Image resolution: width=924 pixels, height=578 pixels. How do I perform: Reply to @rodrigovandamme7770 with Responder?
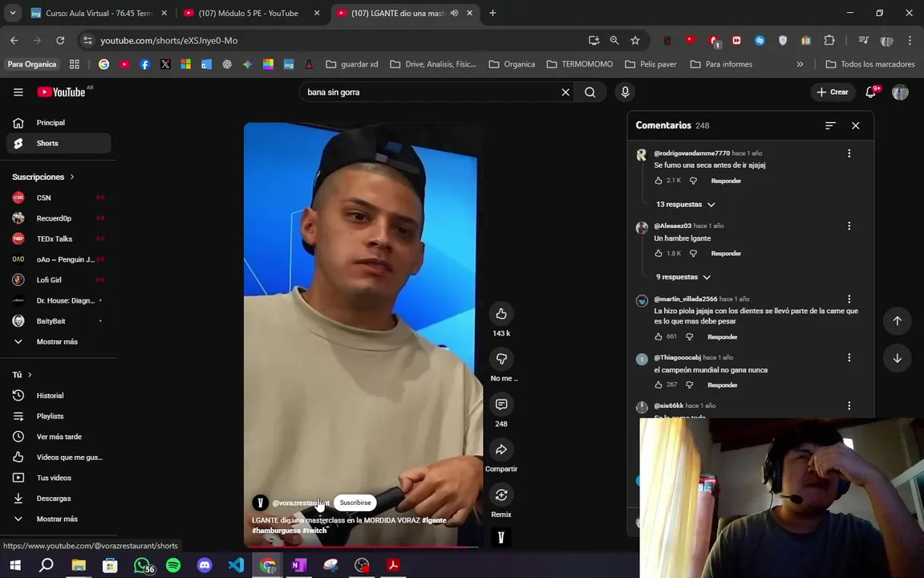[x=726, y=181]
